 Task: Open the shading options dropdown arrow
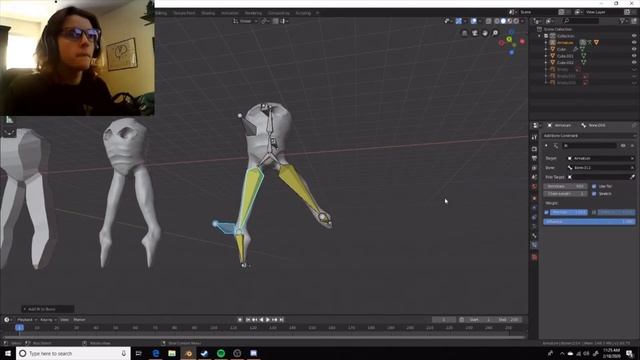point(522,21)
